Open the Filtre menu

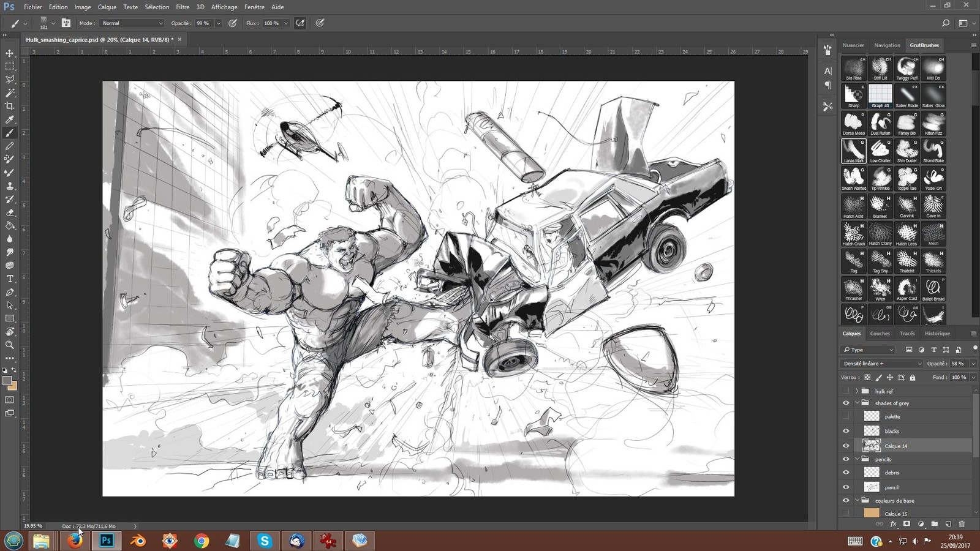tap(183, 7)
